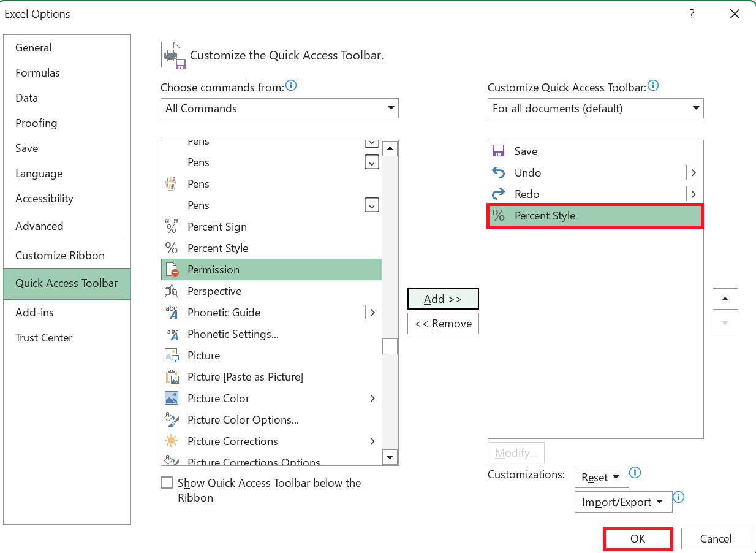This screenshot has height=553, width=756.
Task: Open the Trust Center category
Action: point(67,338)
